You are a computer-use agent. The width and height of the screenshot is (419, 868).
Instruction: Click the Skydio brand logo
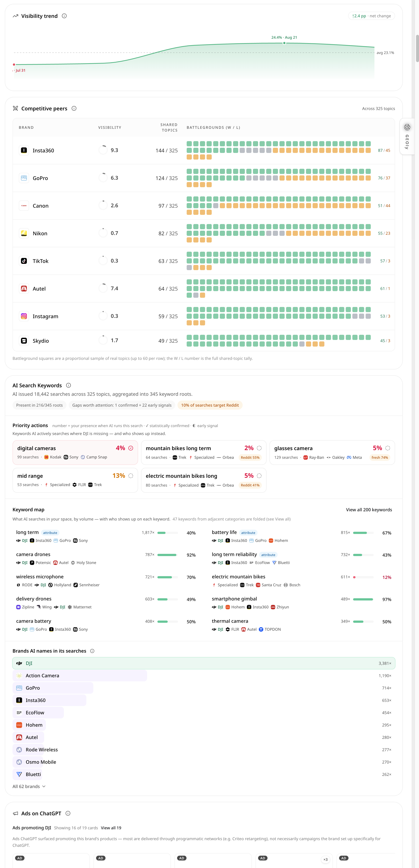click(x=24, y=341)
